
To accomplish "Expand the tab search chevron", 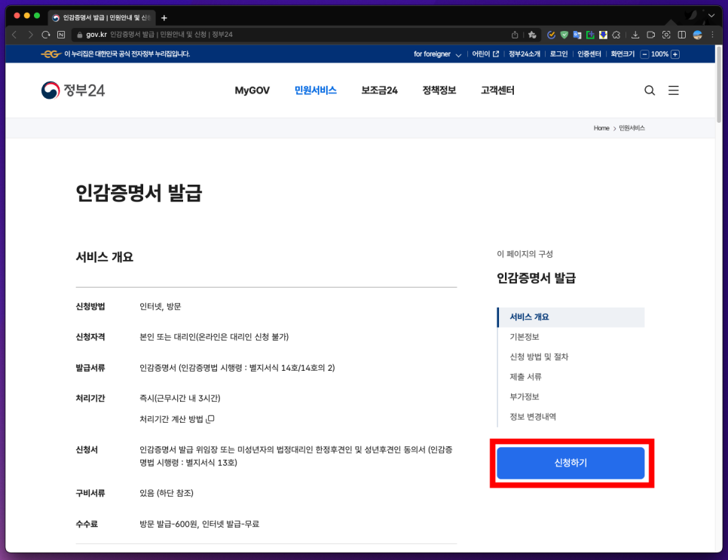I will (x=711, y=16).
